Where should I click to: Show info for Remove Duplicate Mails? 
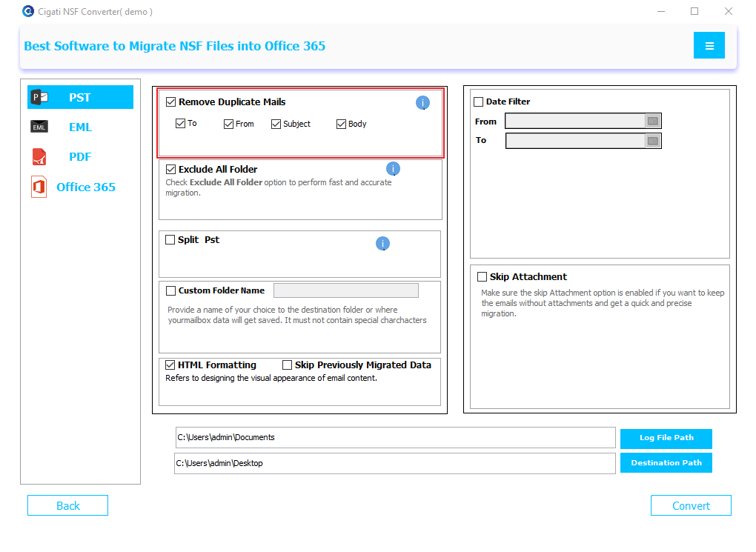[x=422, y=103]
